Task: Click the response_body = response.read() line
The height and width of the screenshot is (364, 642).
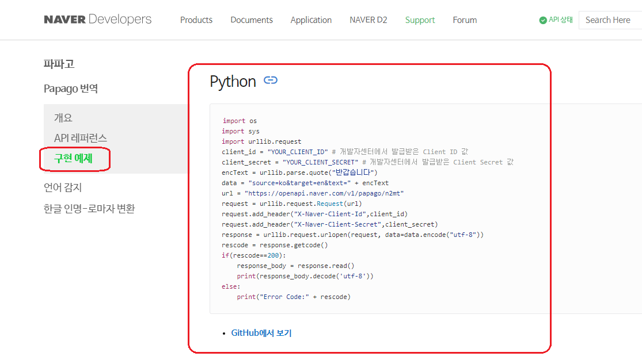Action: point(295,266)
